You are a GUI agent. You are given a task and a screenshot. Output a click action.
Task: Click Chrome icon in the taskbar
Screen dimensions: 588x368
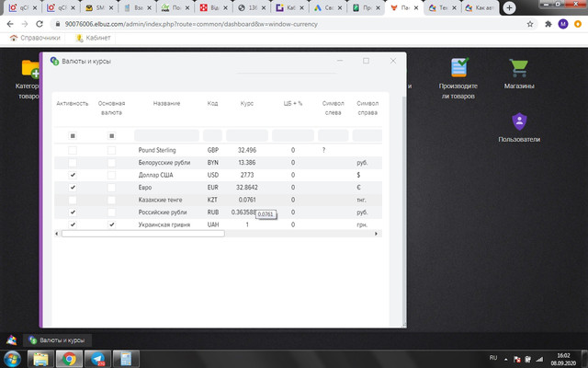pos(69,359)
